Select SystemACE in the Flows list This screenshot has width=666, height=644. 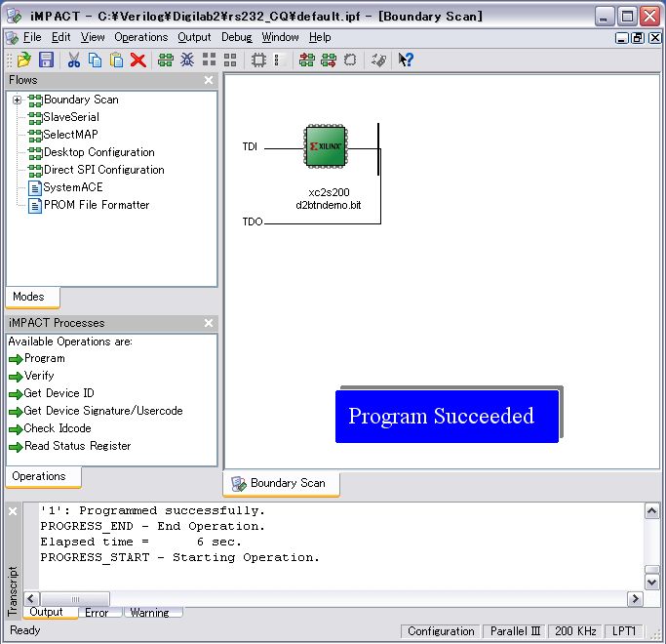(72, 187)
